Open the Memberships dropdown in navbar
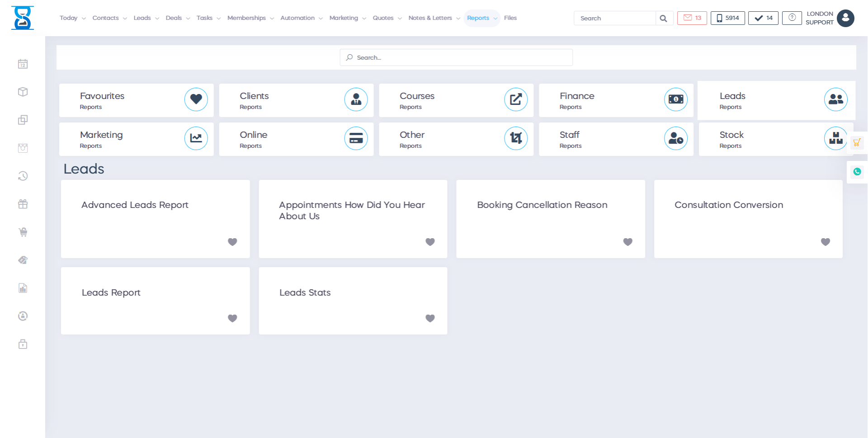868x438 pixels. coord(250,18)
